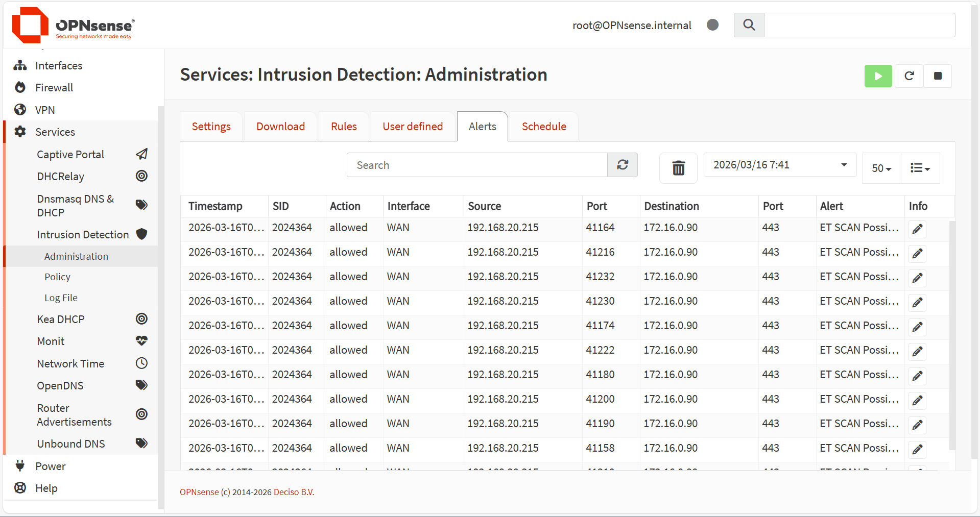Open info for the port 41222 alert
Screen dimensions: 980x517
(917, 352)
